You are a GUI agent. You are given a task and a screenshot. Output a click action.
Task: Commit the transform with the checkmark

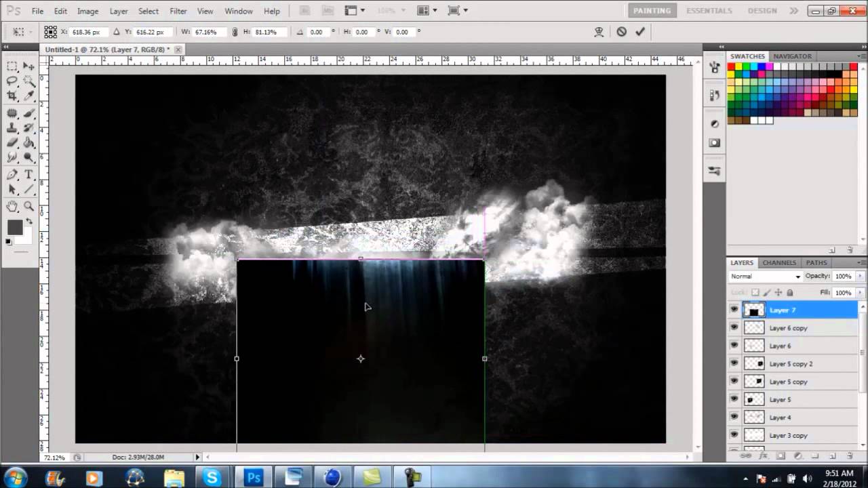click(640, 31)
